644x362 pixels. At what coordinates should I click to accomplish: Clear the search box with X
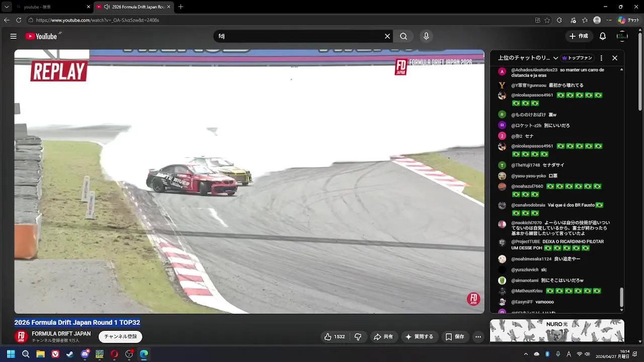[x=387, y=36]
